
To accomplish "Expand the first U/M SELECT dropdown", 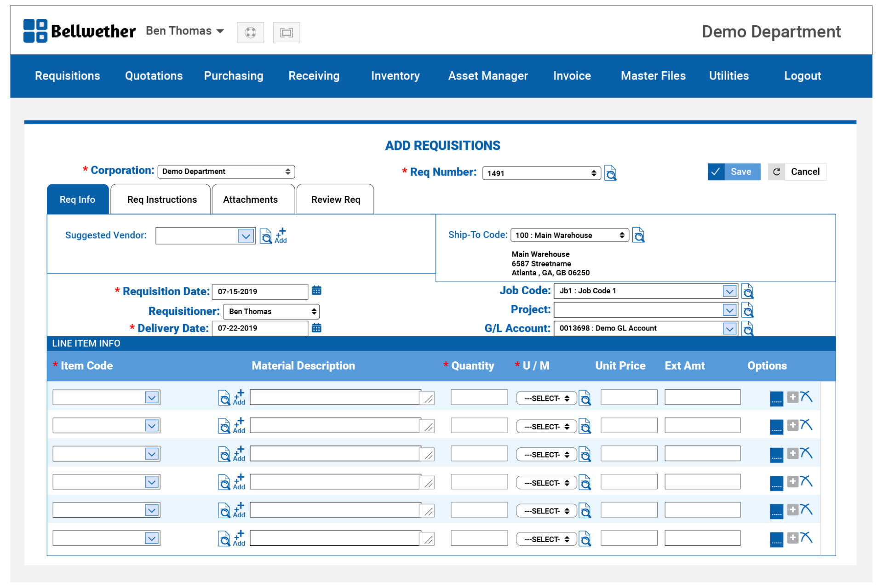I will tap(546, 398).
